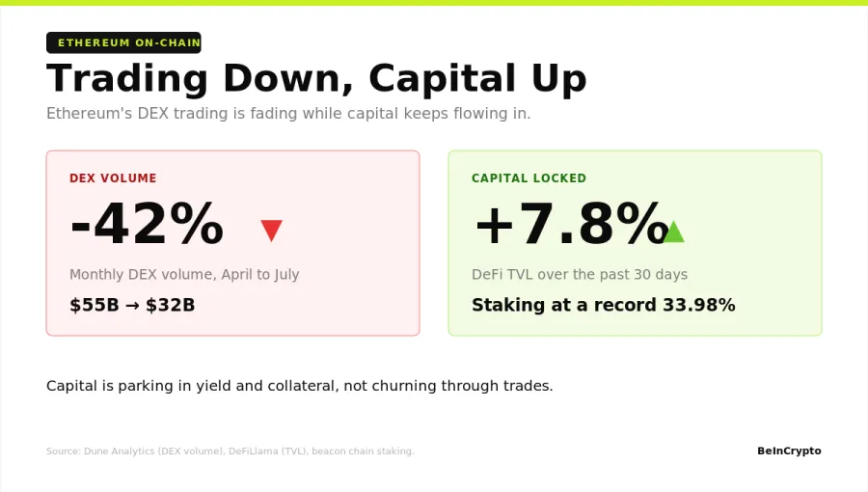The image size is (868, 492).
Task: Click the lime green top accent bar
Action: (x=434, y=3)
